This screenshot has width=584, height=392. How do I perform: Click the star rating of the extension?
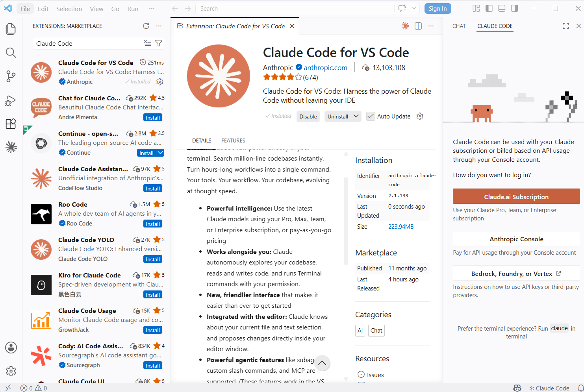coord(291,77)
